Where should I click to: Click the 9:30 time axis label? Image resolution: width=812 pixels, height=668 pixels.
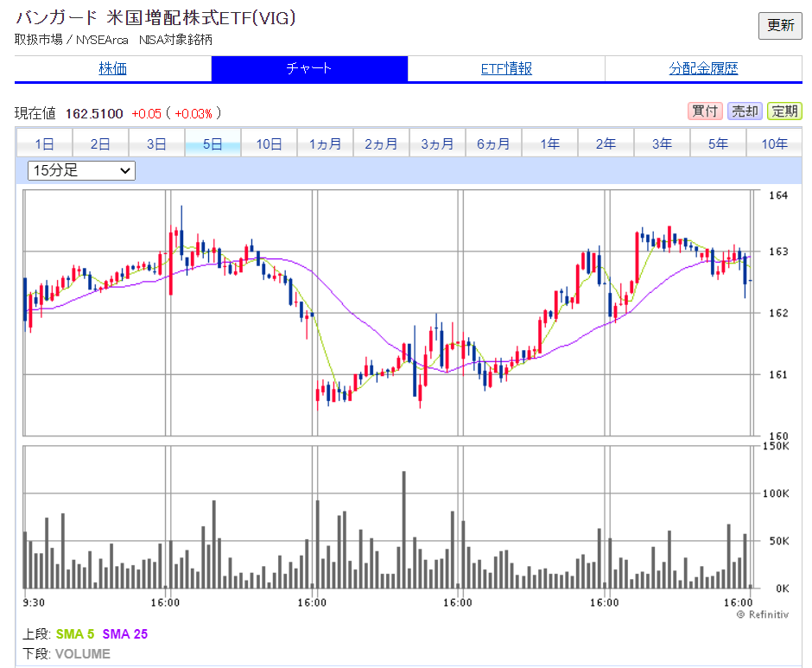pos(35,602)
